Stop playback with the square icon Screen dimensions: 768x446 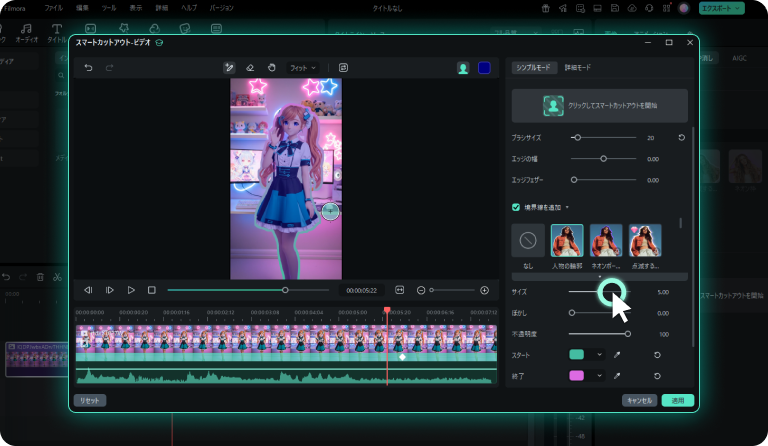tap(152, 290)
